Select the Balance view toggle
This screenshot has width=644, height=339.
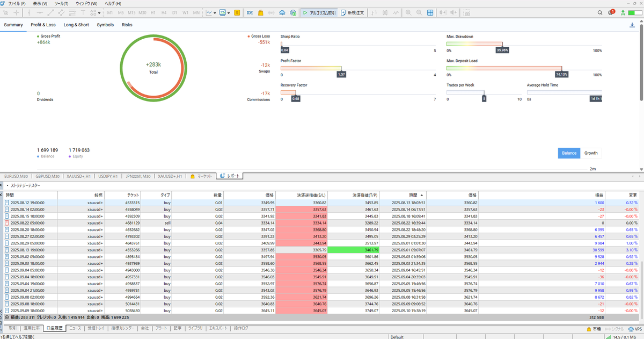[x=569, y=153]
